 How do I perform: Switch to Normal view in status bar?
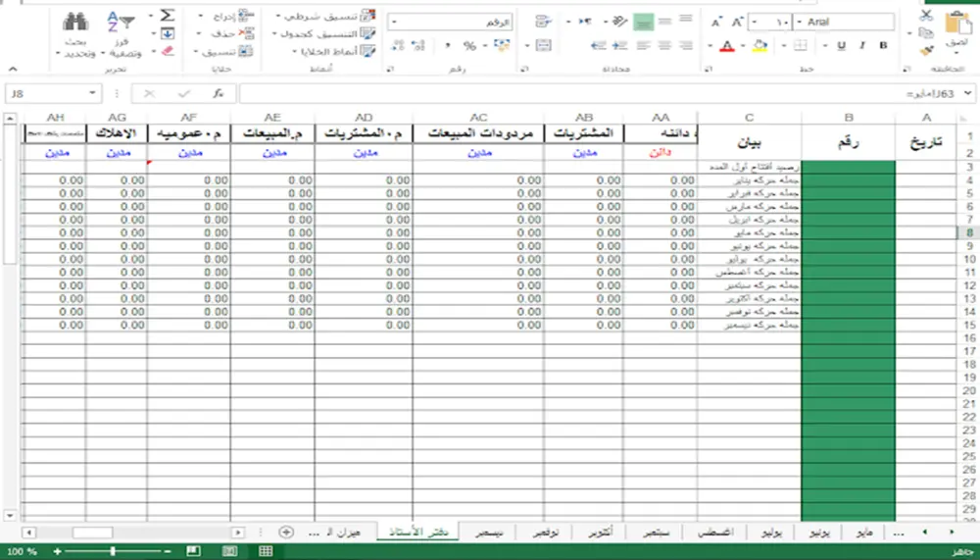point(266,550)
